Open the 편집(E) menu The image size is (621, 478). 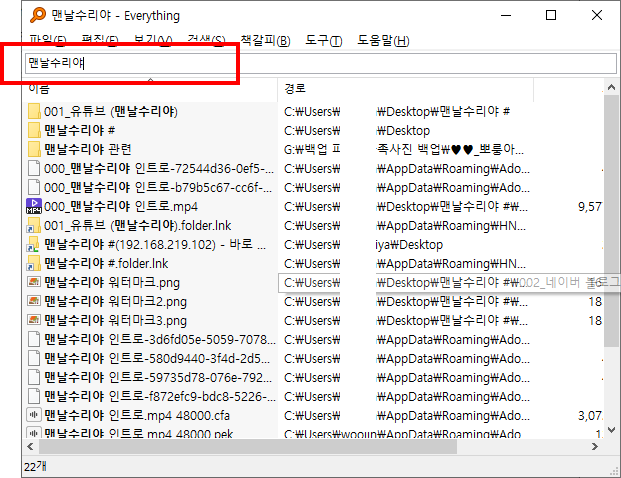point(99,40)
